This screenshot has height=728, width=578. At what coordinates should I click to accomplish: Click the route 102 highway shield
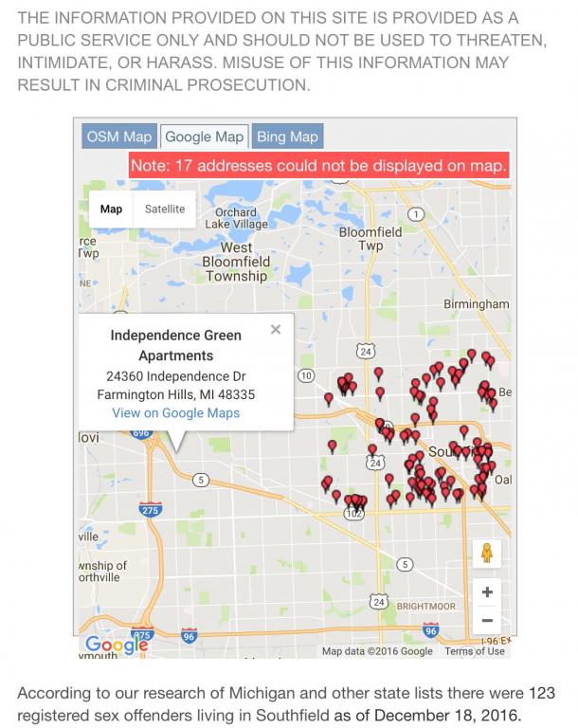click(354, 513)
